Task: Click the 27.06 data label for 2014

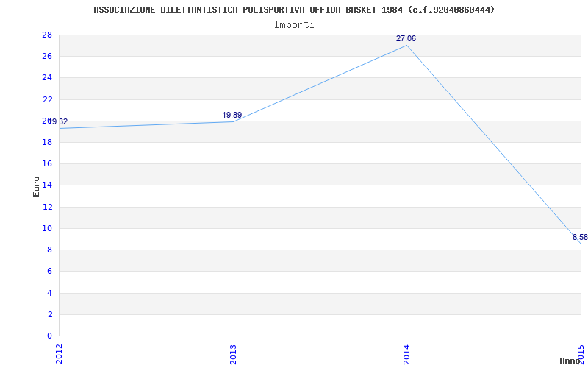Action: click(x=406, y=39)
